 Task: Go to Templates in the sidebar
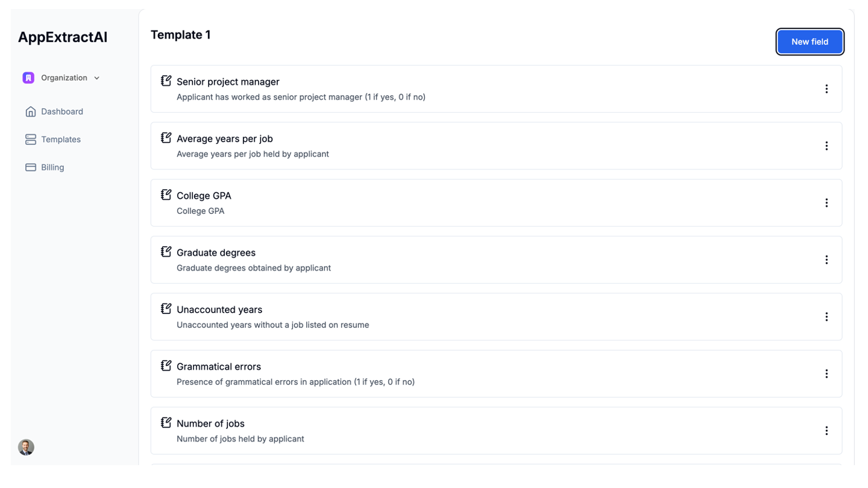pyautogui.click(x=60, y=139)
